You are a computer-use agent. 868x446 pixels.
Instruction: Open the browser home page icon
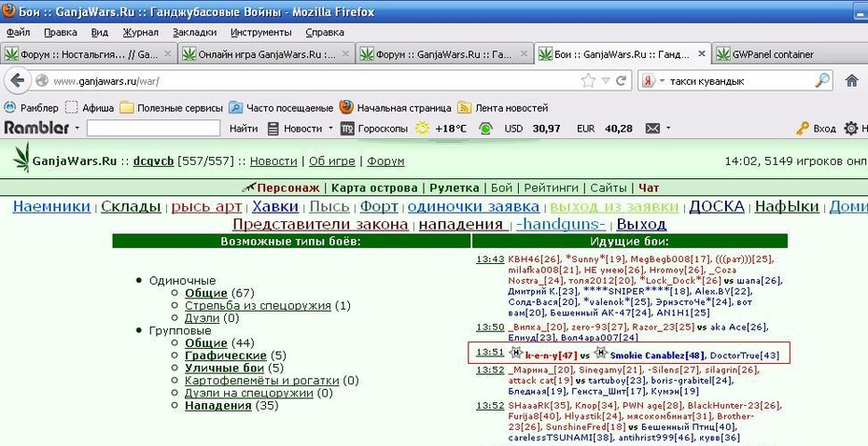pos(852,81)
